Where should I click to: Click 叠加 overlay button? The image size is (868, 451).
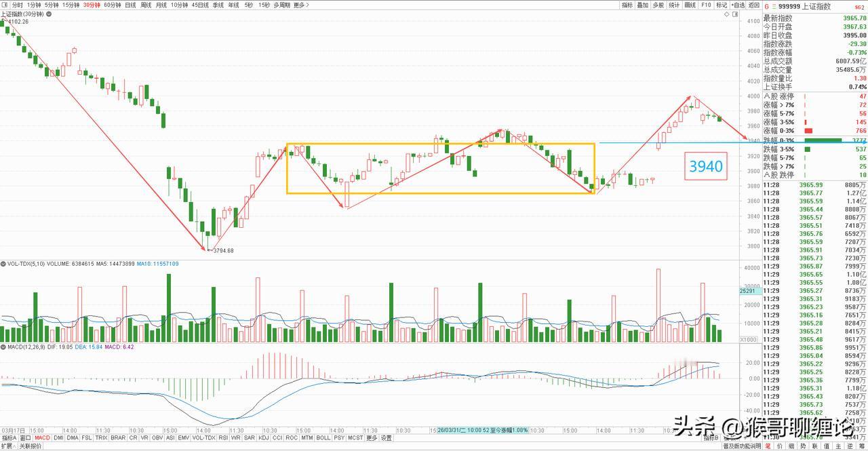coord(643,5)
